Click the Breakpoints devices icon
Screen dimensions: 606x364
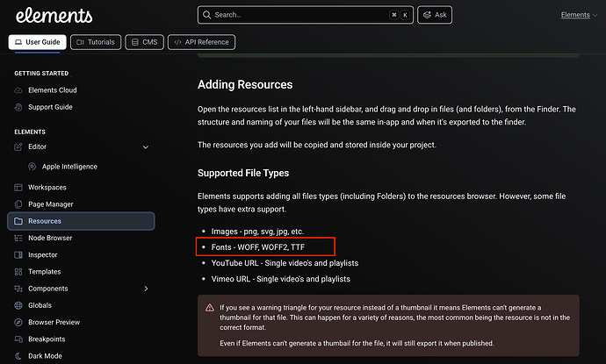18,339
